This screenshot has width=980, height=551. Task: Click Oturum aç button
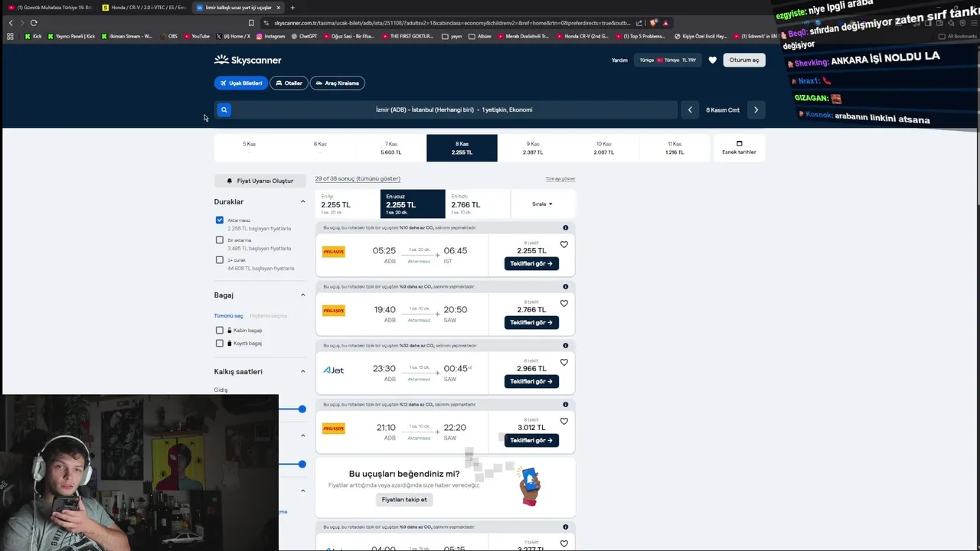[744, 60]
